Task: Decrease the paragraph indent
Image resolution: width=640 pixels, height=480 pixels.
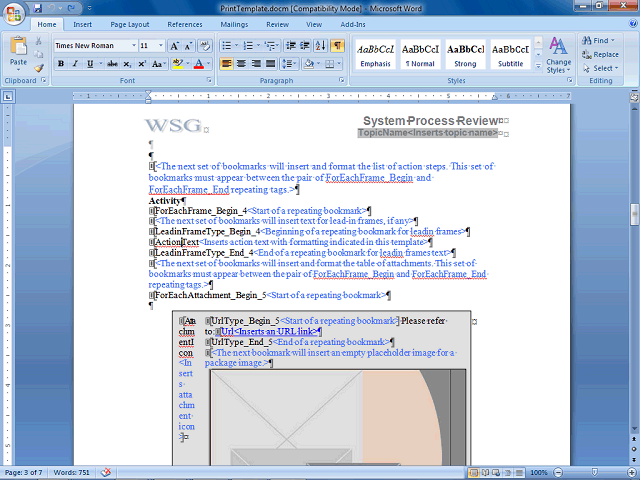Action: 291,46
